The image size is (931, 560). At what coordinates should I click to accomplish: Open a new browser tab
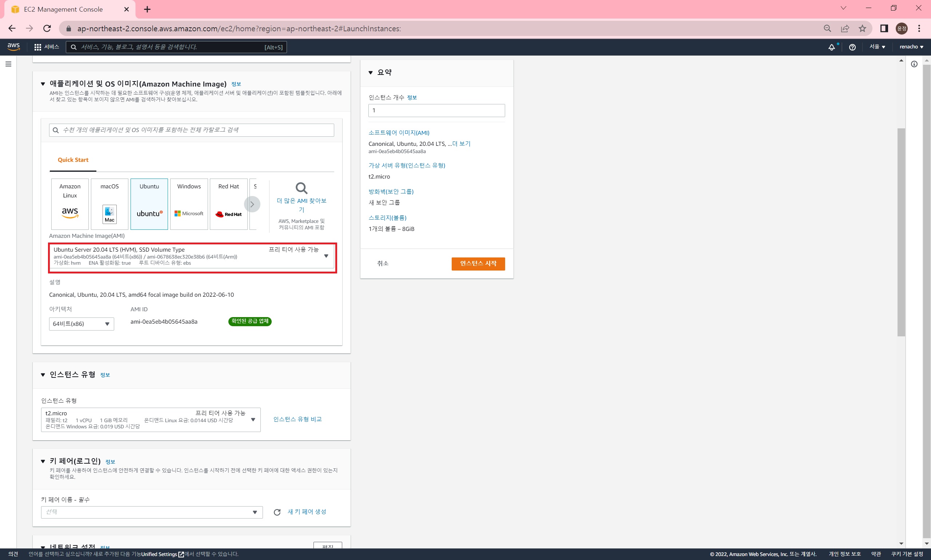(147, 9)
